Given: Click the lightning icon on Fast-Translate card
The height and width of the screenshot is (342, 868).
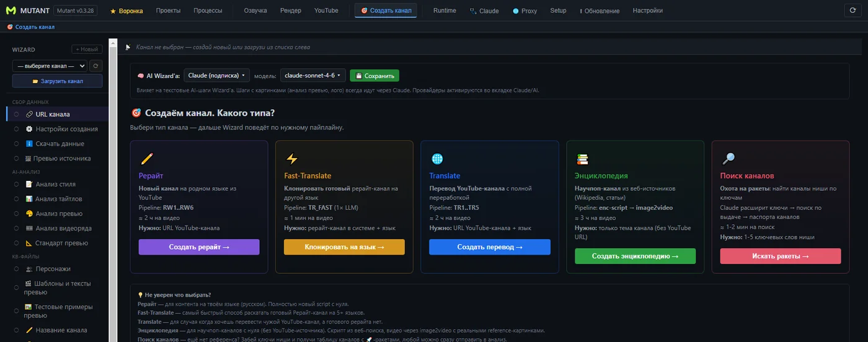Looking at the screenshot, I should 291,159.
